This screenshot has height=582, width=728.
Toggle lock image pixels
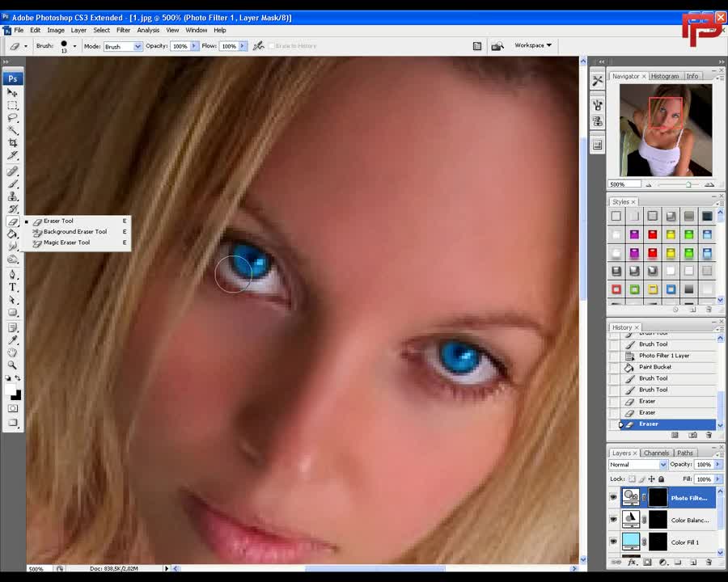(641, 479)
